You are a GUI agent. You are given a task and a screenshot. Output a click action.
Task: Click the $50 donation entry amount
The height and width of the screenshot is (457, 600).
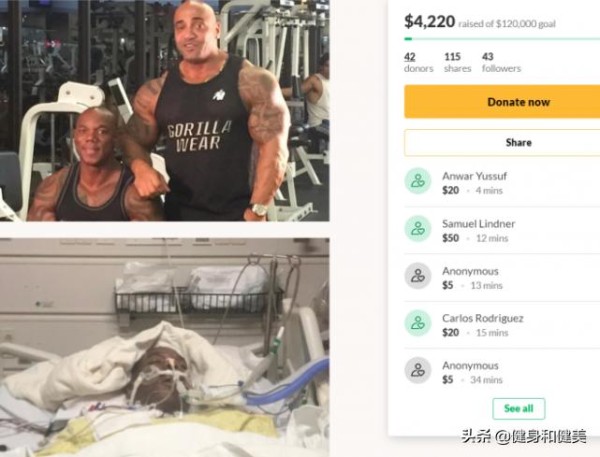(x=450, y=238)
